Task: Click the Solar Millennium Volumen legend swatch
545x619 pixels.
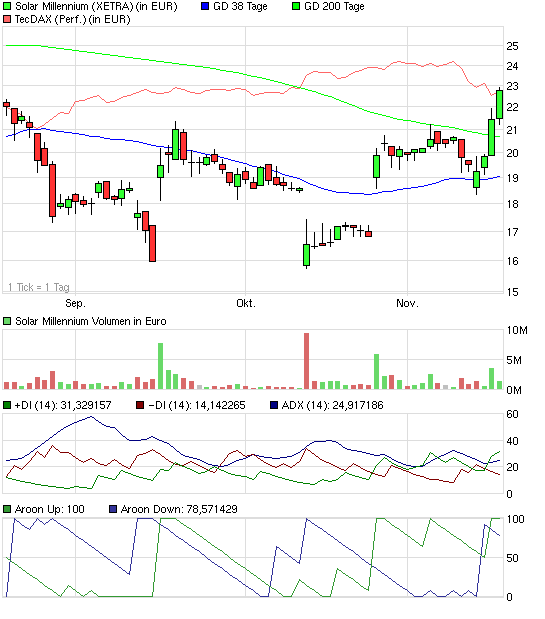Action: point(7,321)
